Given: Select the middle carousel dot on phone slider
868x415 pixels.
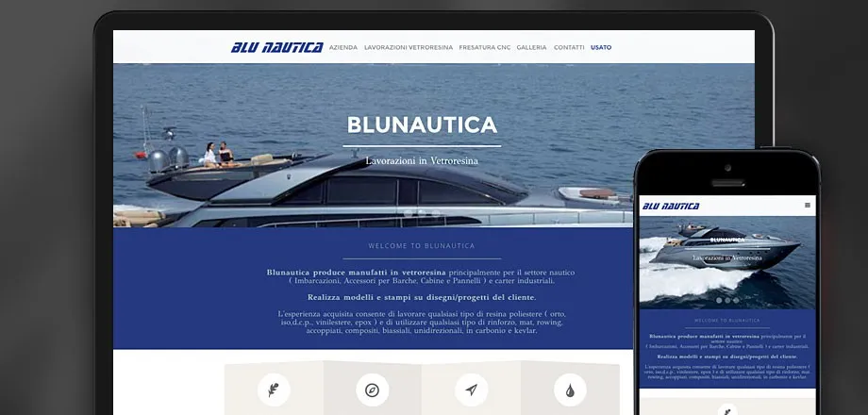Looking at the screenshot, I should pyautogui.click(x=727, y=300).
